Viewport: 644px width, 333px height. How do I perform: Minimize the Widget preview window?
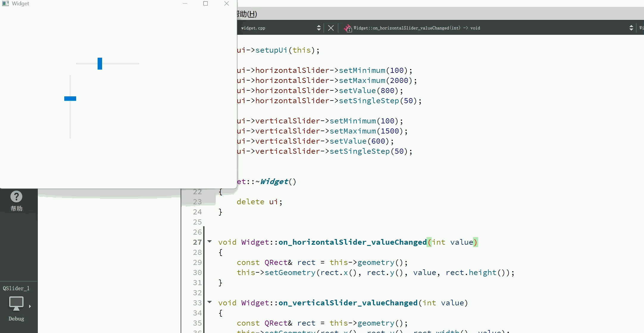[185, 4]
